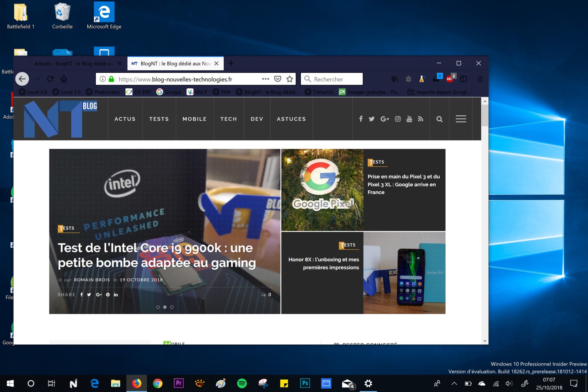
Task: Save page to Pocket icon
Action: tap(277, 79)
